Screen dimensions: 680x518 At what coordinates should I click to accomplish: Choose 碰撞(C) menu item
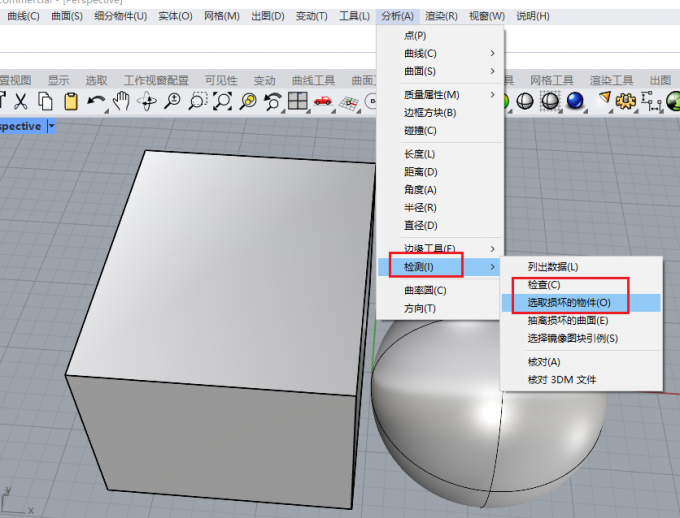coord(440,131)
